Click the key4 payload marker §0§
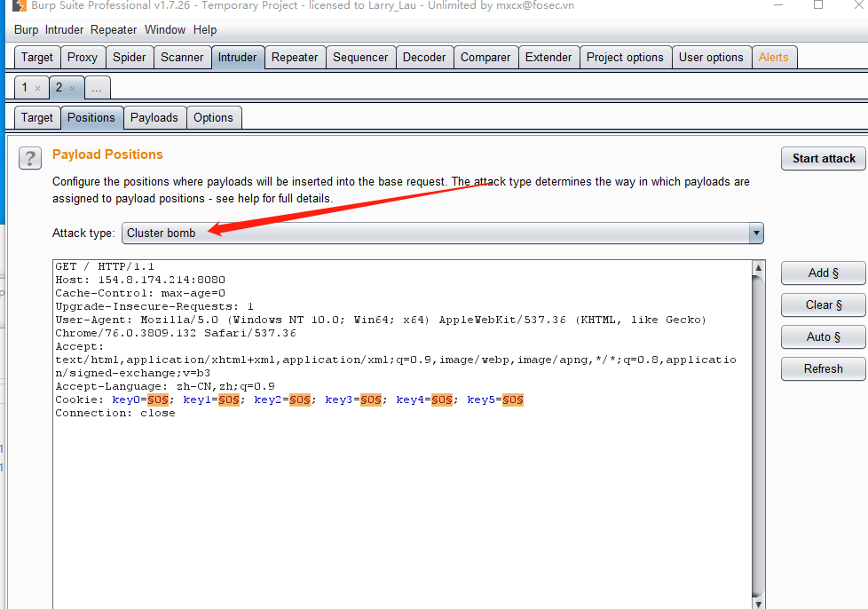 click(442, 399)
